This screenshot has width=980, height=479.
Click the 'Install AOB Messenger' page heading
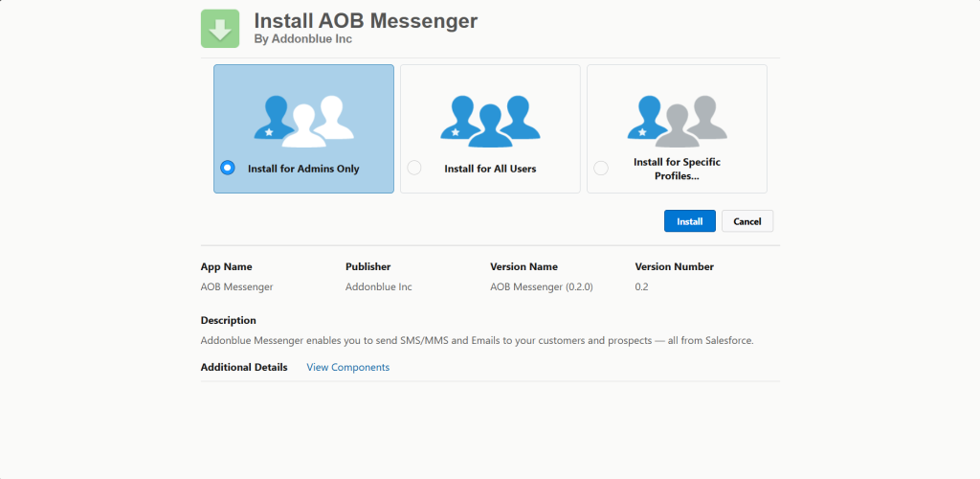pos(366,20)
